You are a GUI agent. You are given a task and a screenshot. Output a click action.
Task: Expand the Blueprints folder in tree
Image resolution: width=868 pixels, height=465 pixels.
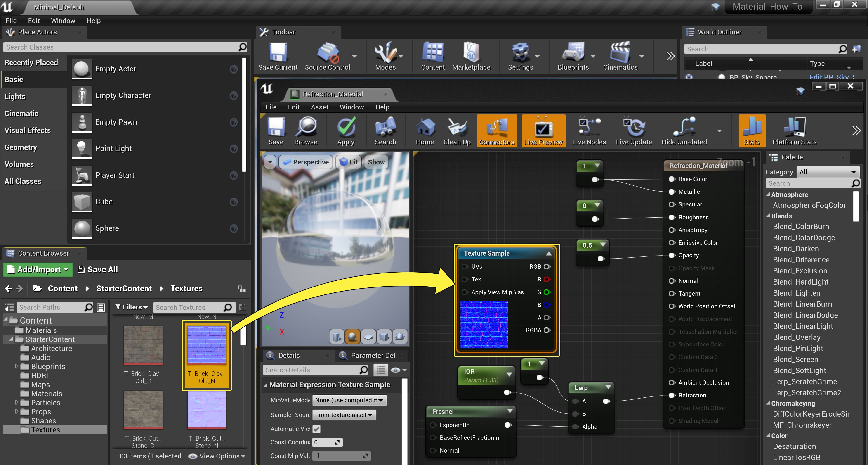[x=17, y=366]
